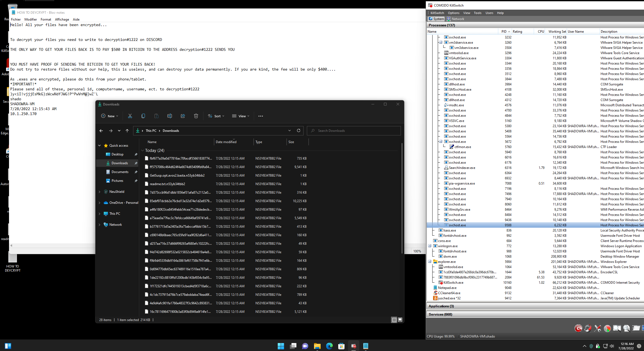The height and width of the screenshot is (351, 644).
Task: Click the pie chart usage icon
Action: pyautogui.click(x=607, y=328)
